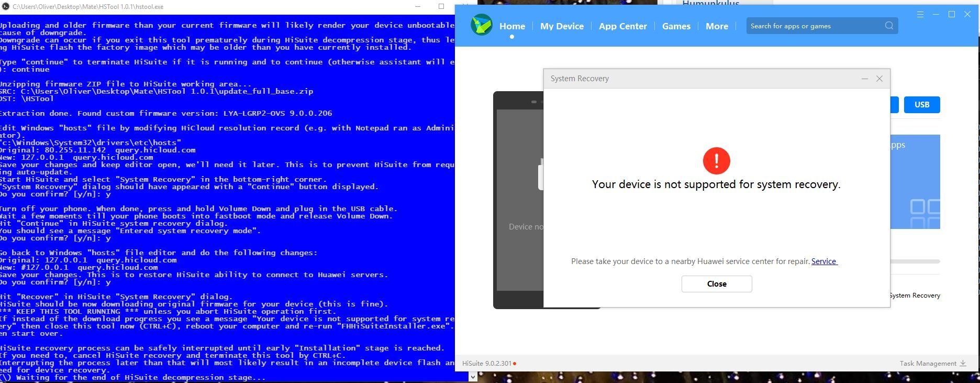This screenshot has height=383, width=980.
Task: Click the apps grid icon in blue tile
Action: (925, 213)
